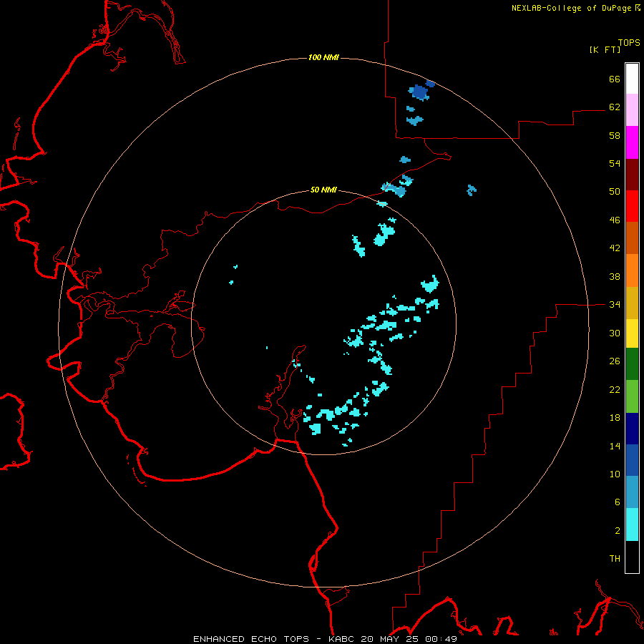Screen dimensions: 644x644
Task: Click the 50 NMI range ring label
Action: coord(323,190)
